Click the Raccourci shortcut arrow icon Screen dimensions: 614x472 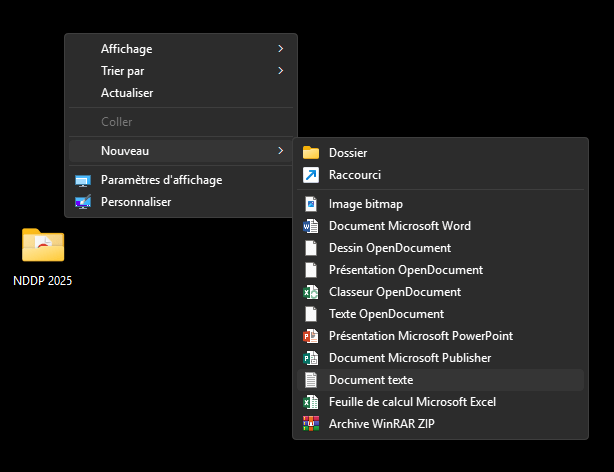click(311, 175)
